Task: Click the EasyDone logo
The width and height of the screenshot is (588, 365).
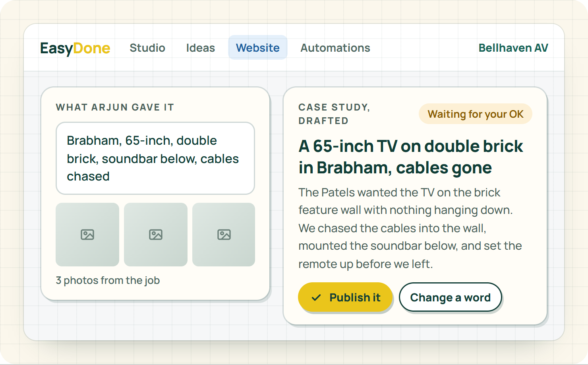Action: pyautogui.click(x=75, y=48)
